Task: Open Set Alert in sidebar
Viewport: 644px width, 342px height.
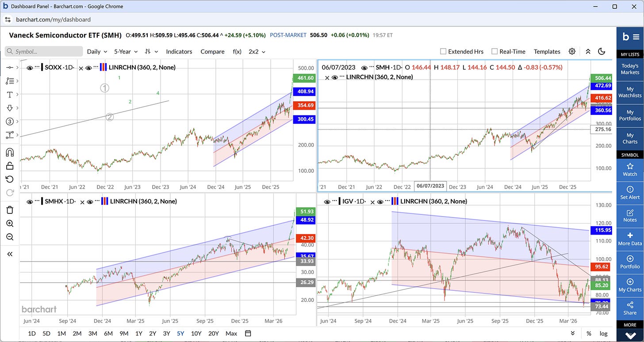Action: click(630, 193)
